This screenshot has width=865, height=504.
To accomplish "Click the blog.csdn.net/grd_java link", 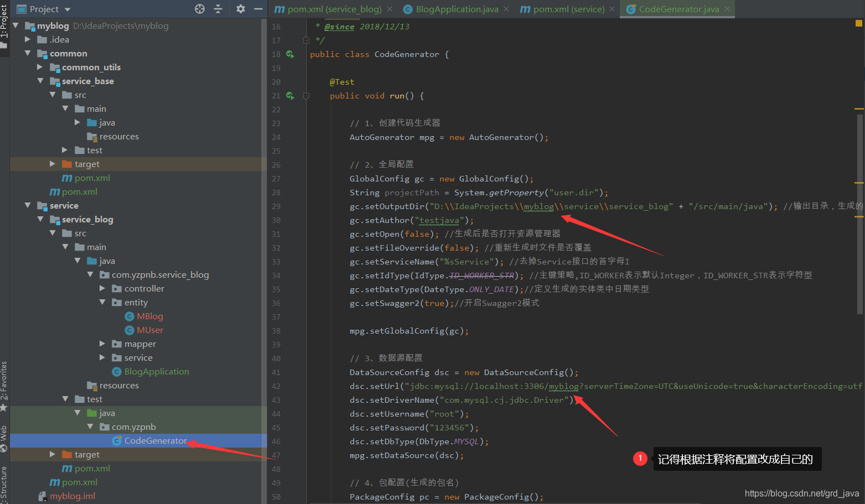I will click(801, 493).
